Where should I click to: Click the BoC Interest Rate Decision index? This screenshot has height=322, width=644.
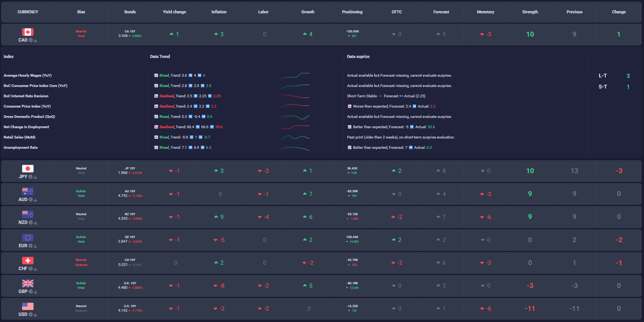26,96
